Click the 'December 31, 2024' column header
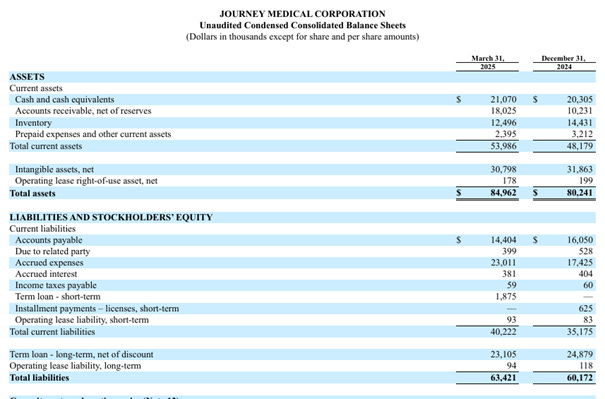The width and height of the screenshot is (605, 399). (x=563, y=62)
